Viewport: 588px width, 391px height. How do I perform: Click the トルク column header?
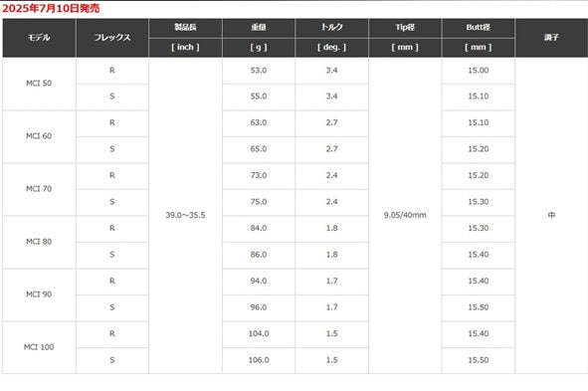tap(332, 28)
